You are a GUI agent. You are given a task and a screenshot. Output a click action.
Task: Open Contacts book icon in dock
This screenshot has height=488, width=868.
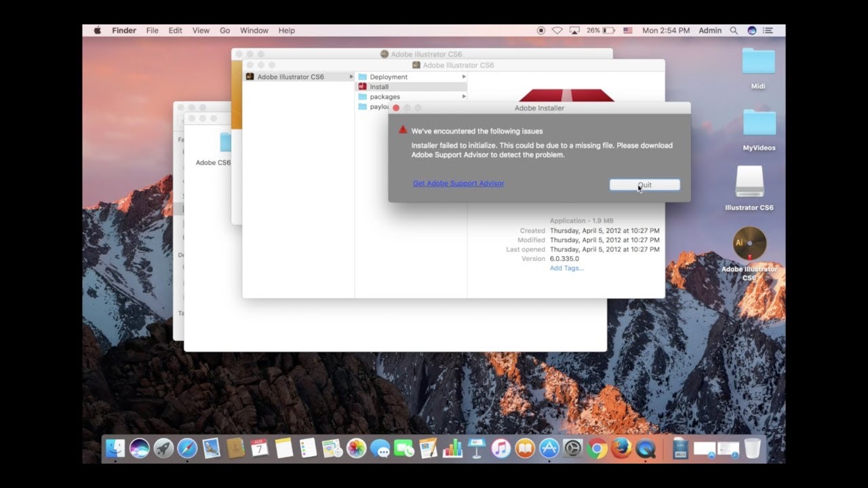coord(236,448)
